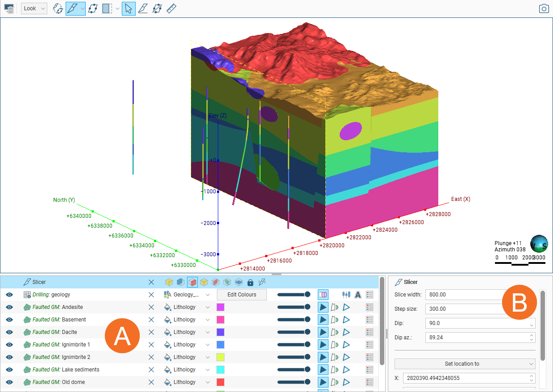553x392 pixels.
Task: Click the lock slicer padlock icon
Action: pyautogui.click(x=250, y=282)
